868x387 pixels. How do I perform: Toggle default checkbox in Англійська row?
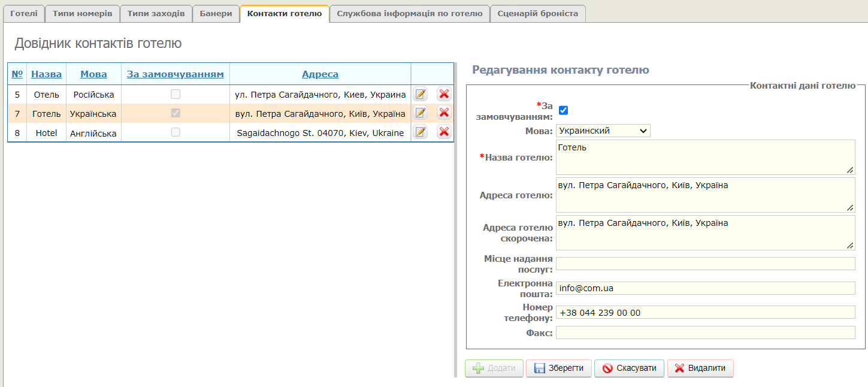click(176, 132)
